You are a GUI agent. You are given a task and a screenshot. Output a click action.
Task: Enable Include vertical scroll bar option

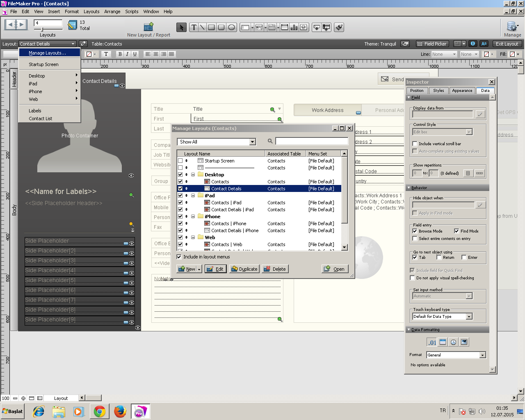tap(415, 144)
